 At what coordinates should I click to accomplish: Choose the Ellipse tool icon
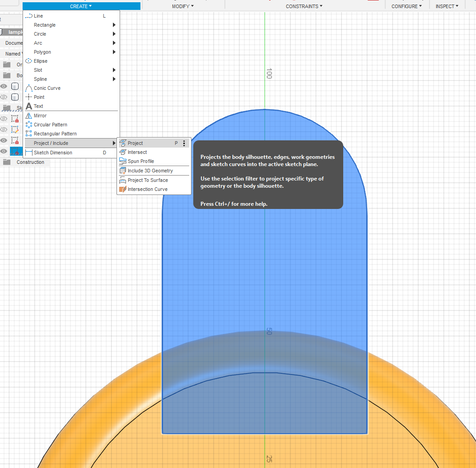29,61
